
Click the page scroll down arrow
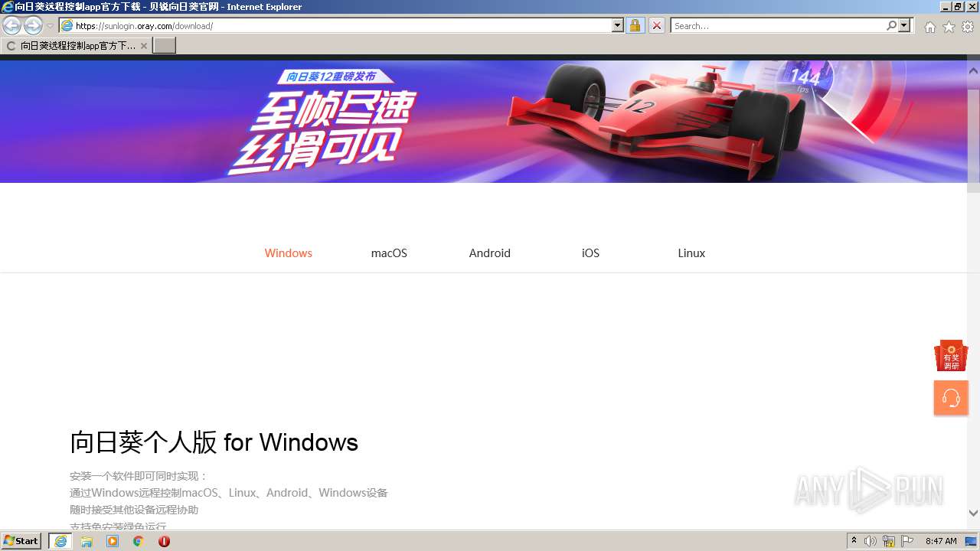coord(973,513)
